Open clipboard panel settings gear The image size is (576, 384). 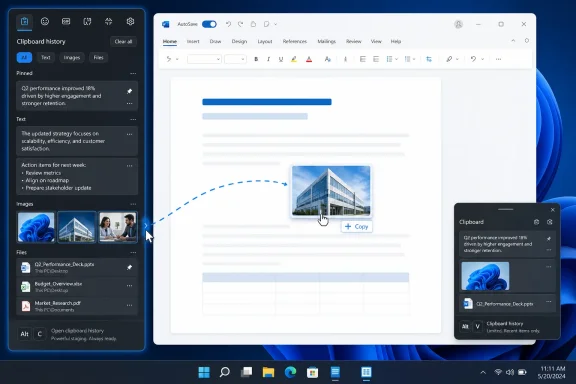(x=130, y=22)
